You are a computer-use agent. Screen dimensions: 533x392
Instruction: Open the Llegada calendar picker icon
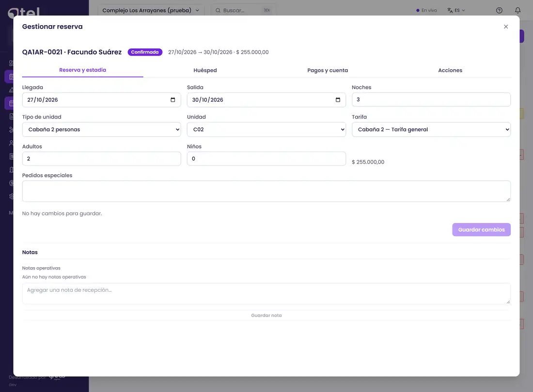coord(172,100)
